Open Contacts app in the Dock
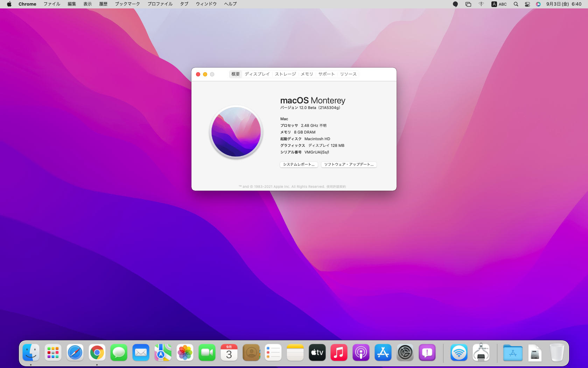The height and width of the screenshot is (368, 588). [251, 353]
